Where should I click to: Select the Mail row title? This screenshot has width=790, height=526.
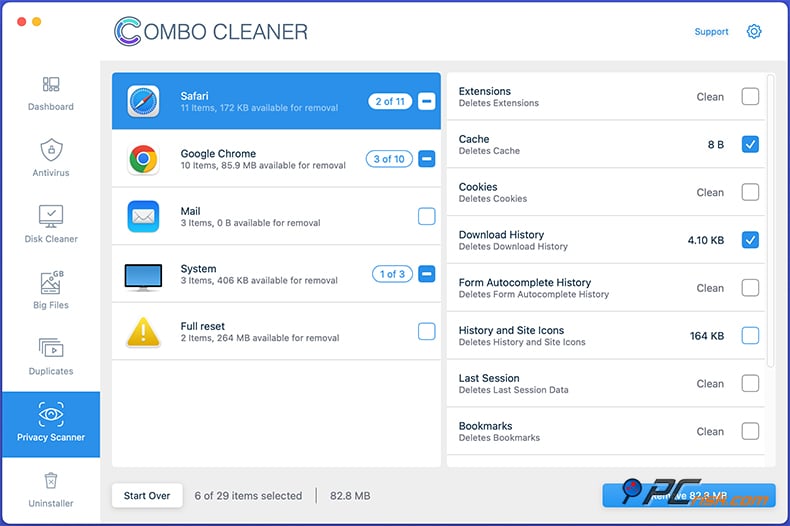190,211
